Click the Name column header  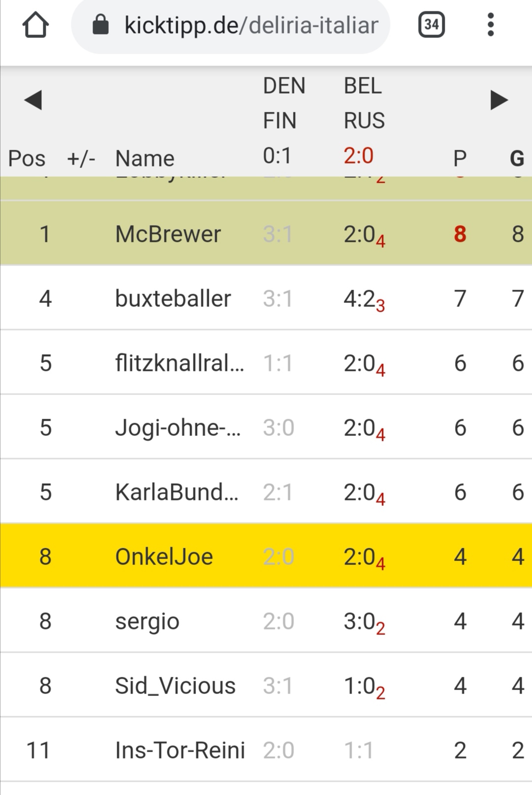144,159
